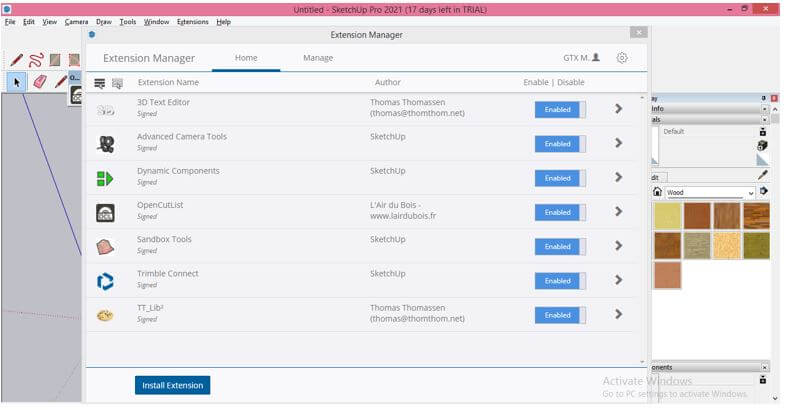Click the Sandbox Tools extension icon
Viewport: 798px width, 410px height.
point(105,247)
